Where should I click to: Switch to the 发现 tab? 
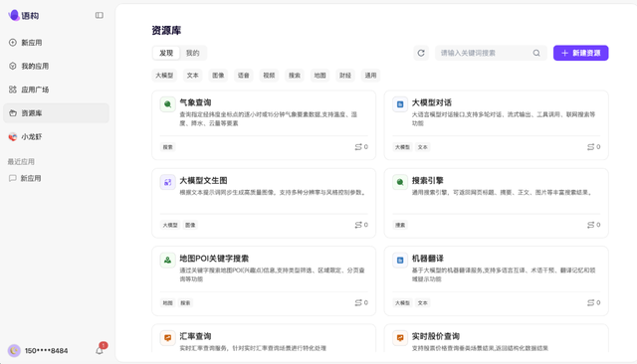(166, 53)
